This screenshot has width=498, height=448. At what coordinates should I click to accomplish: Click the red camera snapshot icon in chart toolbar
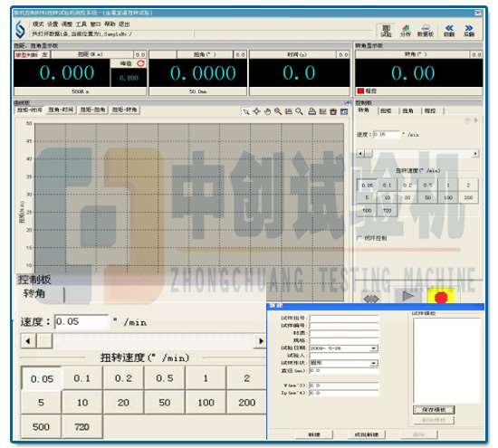[x=333, y=111]
